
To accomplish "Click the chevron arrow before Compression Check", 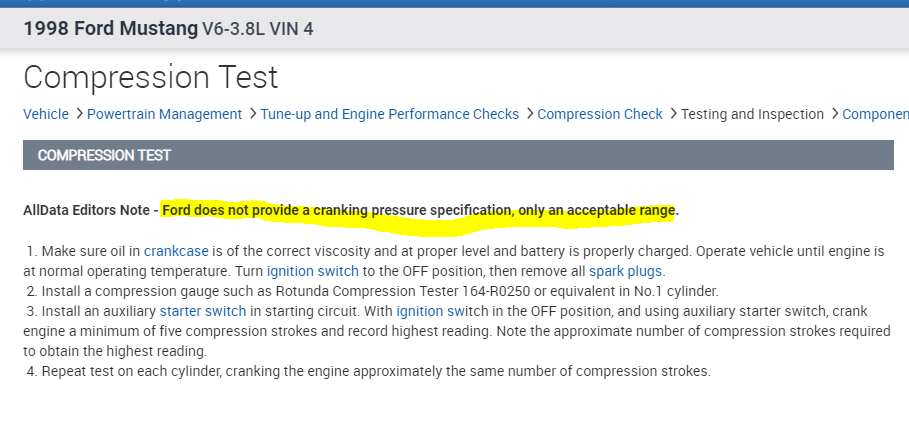I will tap(528, 114).
